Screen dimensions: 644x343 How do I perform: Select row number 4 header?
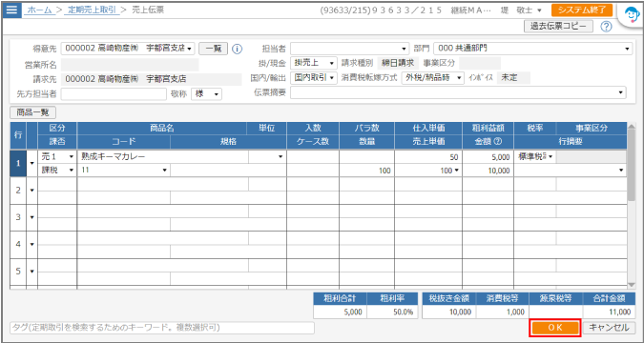18,245
